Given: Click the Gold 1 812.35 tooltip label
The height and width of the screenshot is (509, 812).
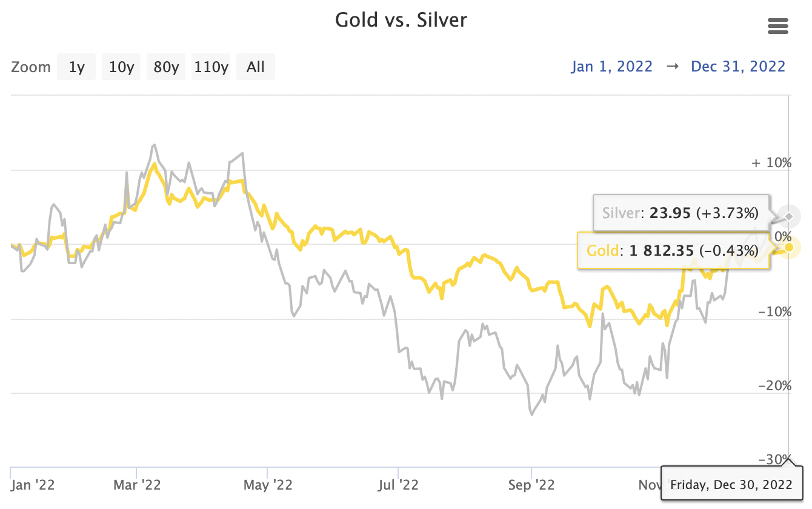Looking at the screenshot, I should tap(673, 250).
